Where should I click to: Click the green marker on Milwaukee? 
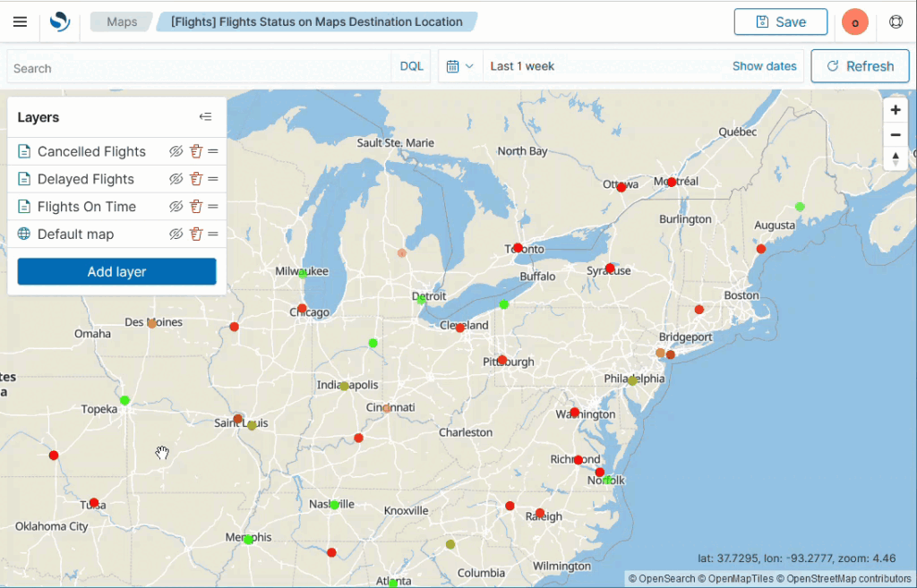click(x=303, y=274)
